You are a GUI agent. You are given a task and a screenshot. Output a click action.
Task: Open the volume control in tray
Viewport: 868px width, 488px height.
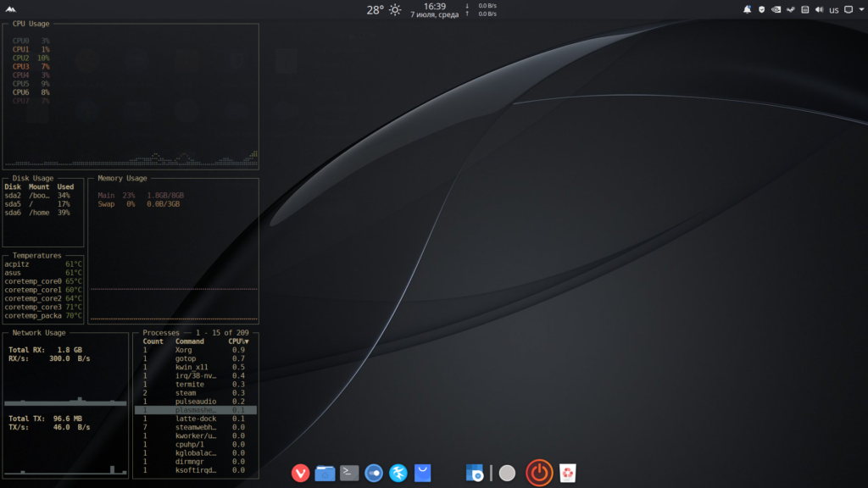(x=820, y=9)
